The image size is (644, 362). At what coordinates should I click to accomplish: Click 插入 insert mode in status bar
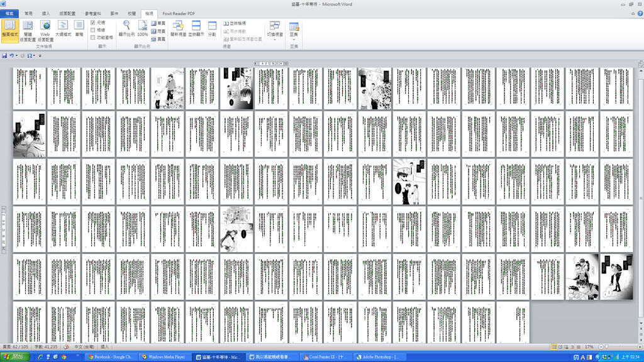click(105, 347)
